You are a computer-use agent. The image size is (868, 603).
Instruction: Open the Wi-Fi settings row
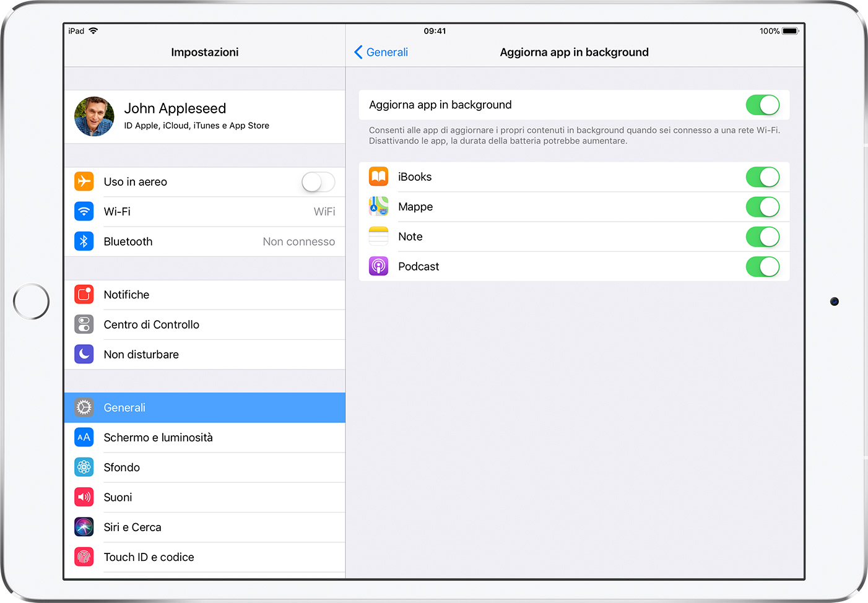pos(205,212)
